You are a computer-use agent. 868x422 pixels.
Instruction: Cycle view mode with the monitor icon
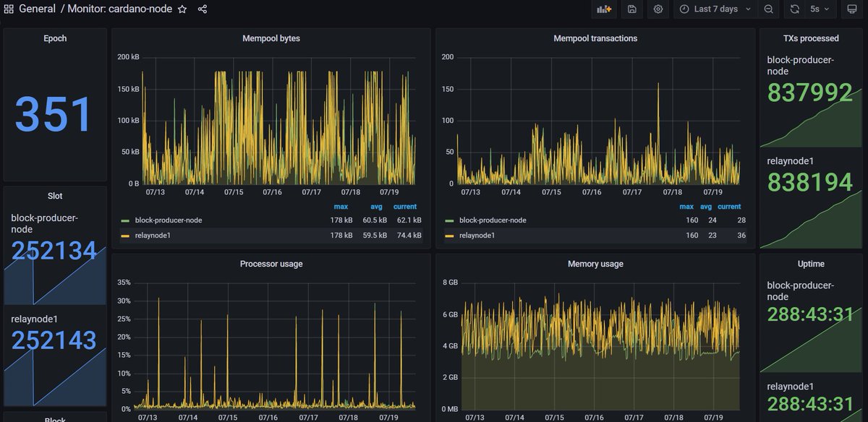tap(852, 9)
